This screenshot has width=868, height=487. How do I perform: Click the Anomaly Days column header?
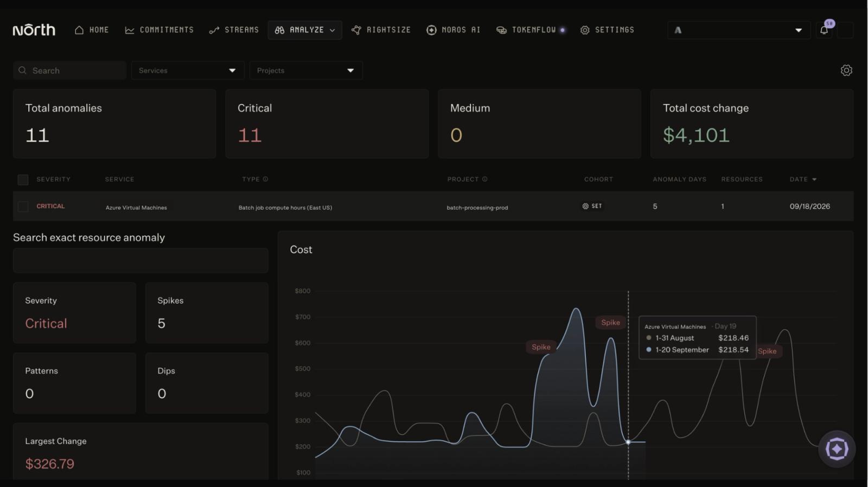679,180
